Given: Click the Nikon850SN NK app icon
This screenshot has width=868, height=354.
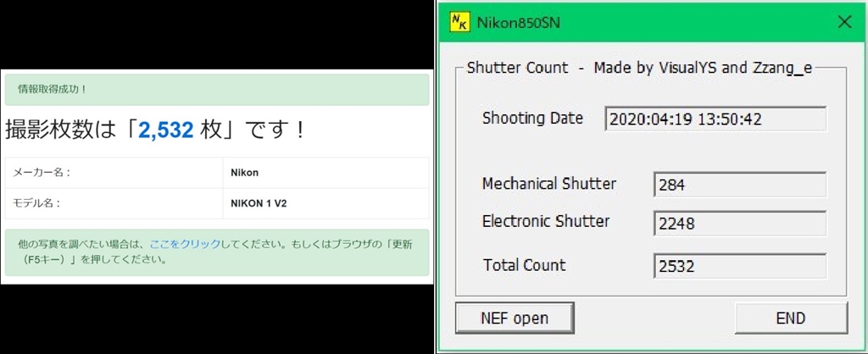Looking at the screenshot, I should tap(459, 23).
